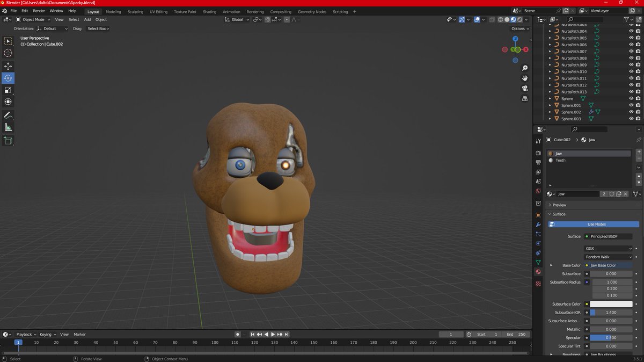Add a material slot with plus button
This screenshot has height=362, width=644.
pos(639,152)
